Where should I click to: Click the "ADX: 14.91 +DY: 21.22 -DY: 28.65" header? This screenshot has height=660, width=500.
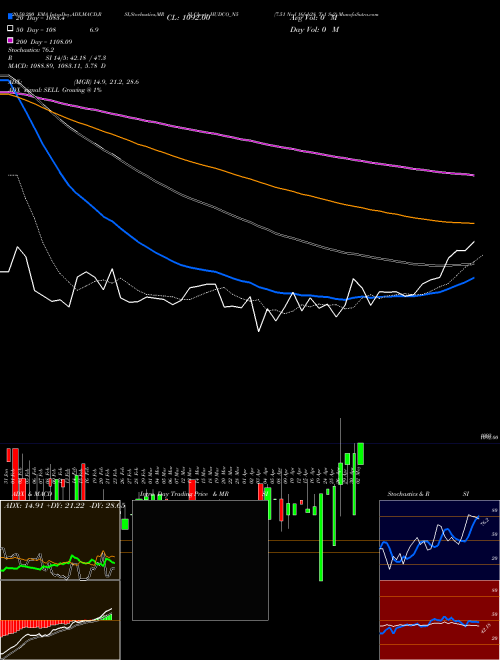[63, 505]
